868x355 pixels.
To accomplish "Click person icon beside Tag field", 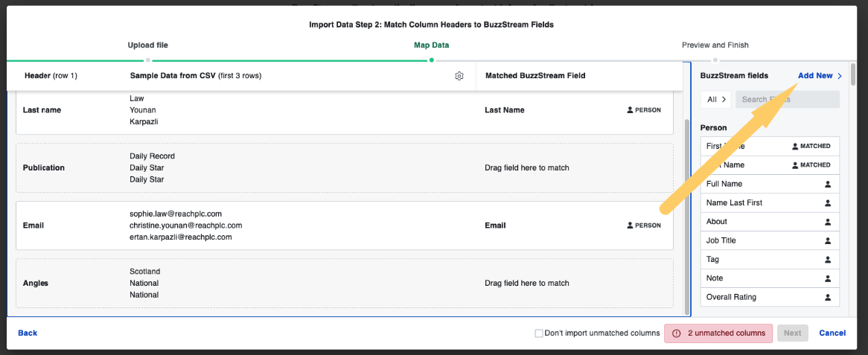I will [x=828, y=260].
